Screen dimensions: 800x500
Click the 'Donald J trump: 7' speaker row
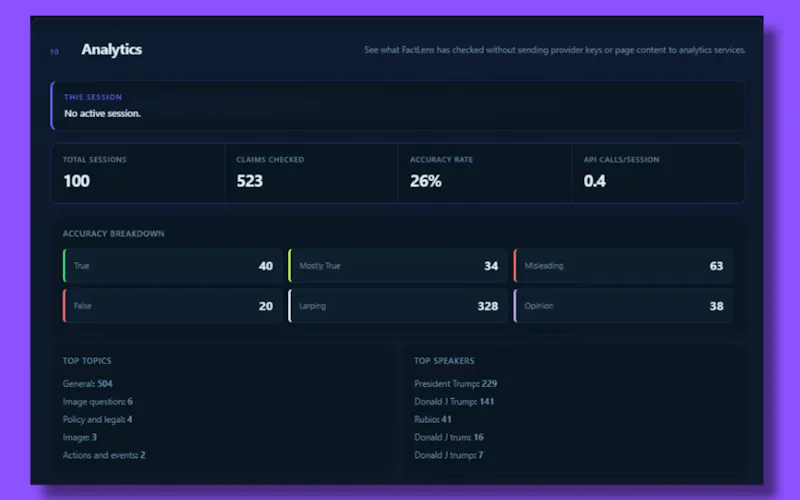point(448,455)
